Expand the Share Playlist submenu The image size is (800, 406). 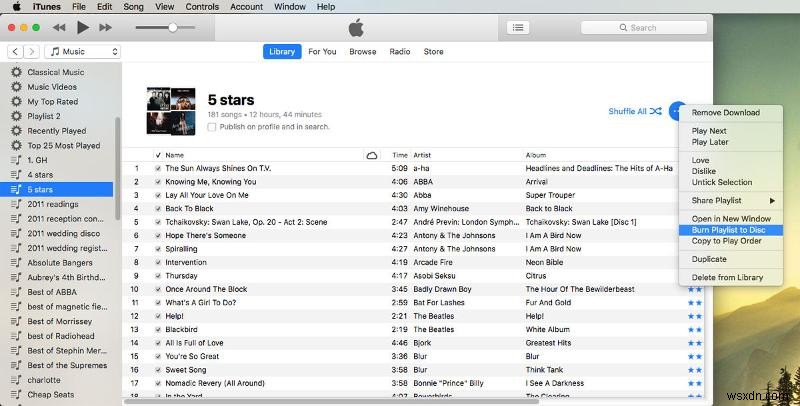coord(731,200)
